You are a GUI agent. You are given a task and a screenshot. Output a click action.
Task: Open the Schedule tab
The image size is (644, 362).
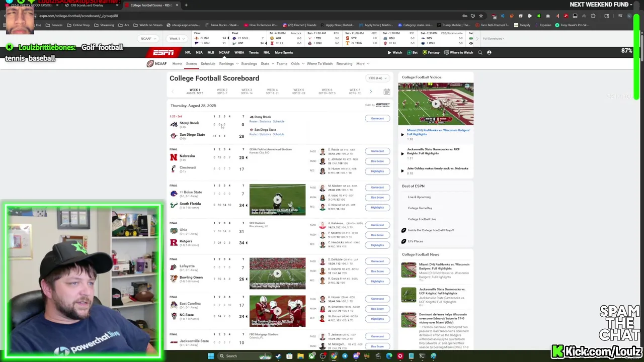coord(208,64)
